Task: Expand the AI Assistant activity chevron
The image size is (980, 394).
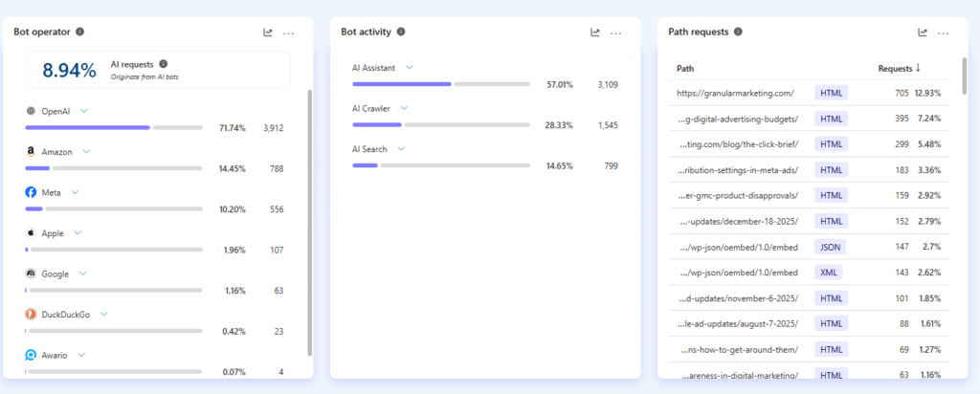Action: 410,67
